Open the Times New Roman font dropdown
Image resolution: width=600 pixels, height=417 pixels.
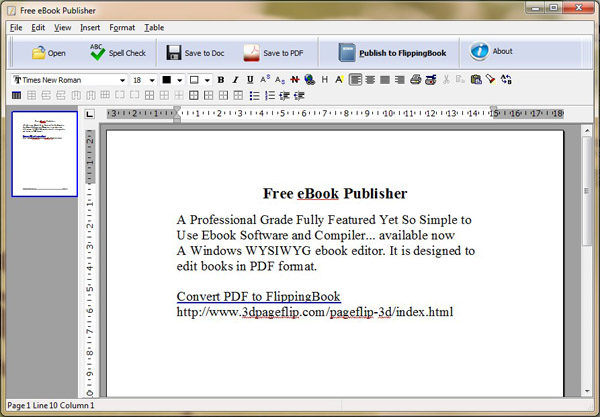coord(122,80)
